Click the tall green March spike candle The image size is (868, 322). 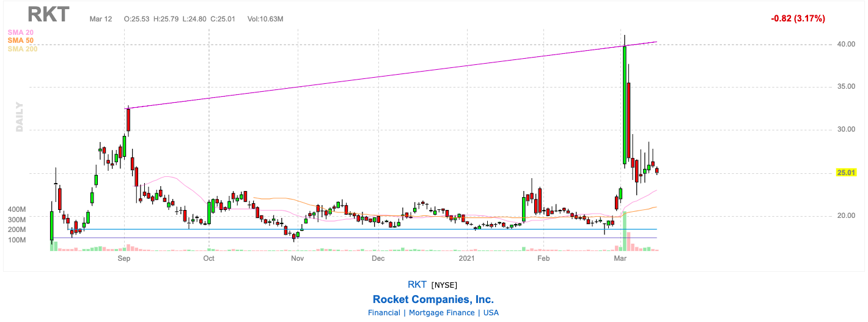(625, 105)
